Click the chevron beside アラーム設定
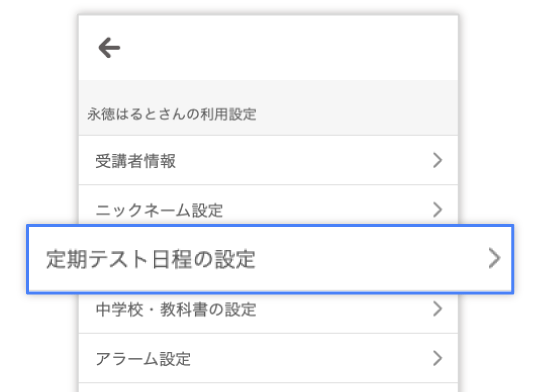Screen dimensions: 540x392 pos(437,358)
